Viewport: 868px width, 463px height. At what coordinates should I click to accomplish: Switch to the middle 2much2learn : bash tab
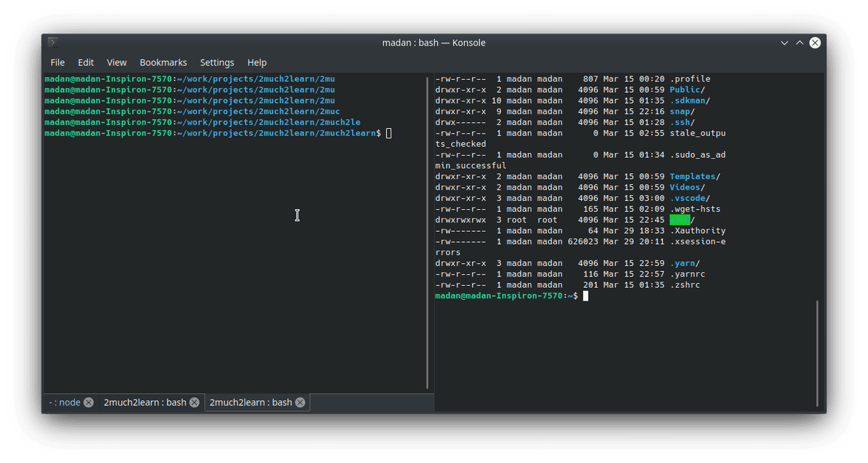pyautogui.click(x=144, y=402)
